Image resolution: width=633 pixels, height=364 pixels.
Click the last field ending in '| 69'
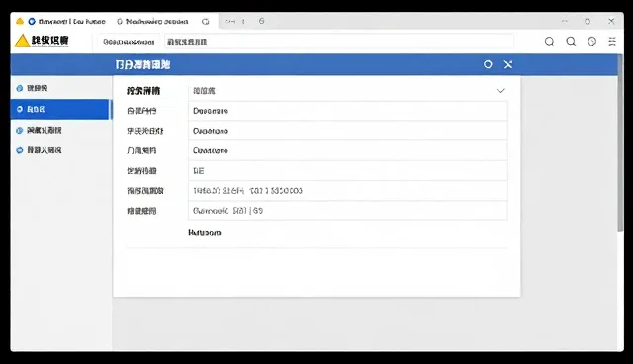pyautogui.click(x=347, y=211)
